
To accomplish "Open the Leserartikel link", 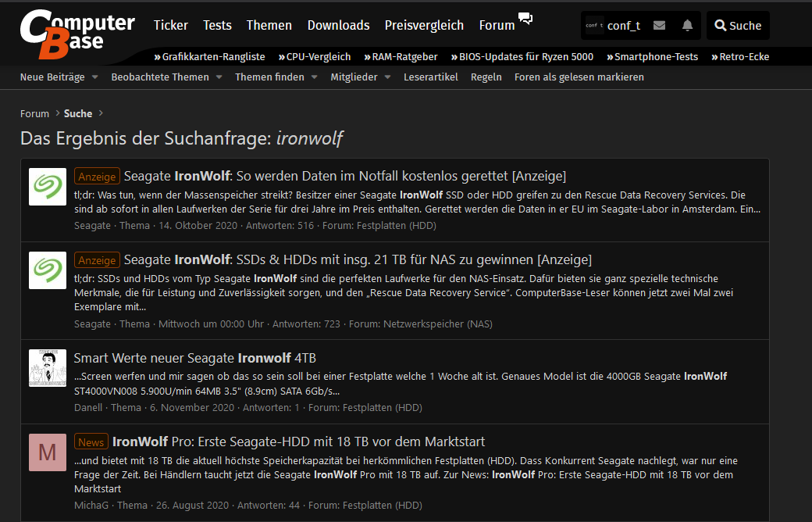I will (431, 77).
